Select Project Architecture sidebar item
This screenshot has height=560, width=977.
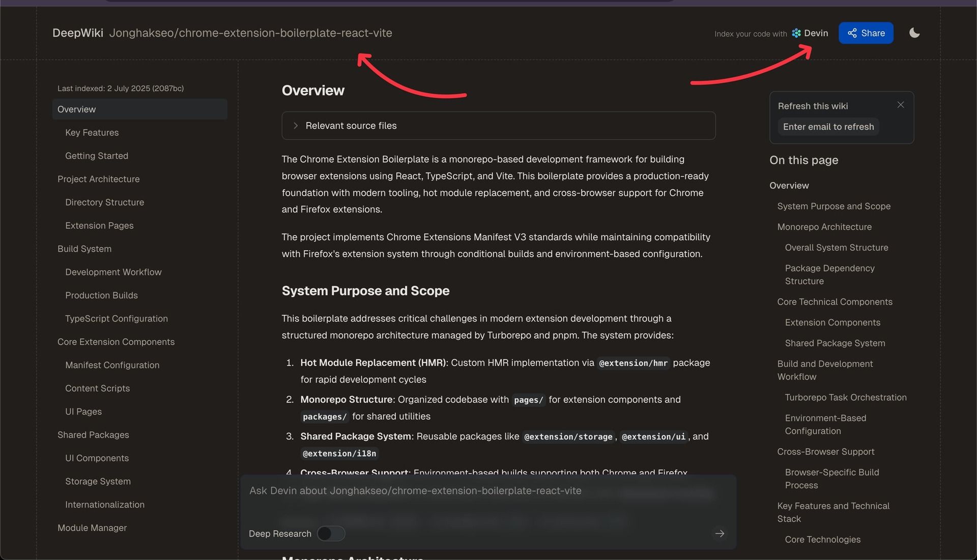pyautogui.click(x=98, y=179)
